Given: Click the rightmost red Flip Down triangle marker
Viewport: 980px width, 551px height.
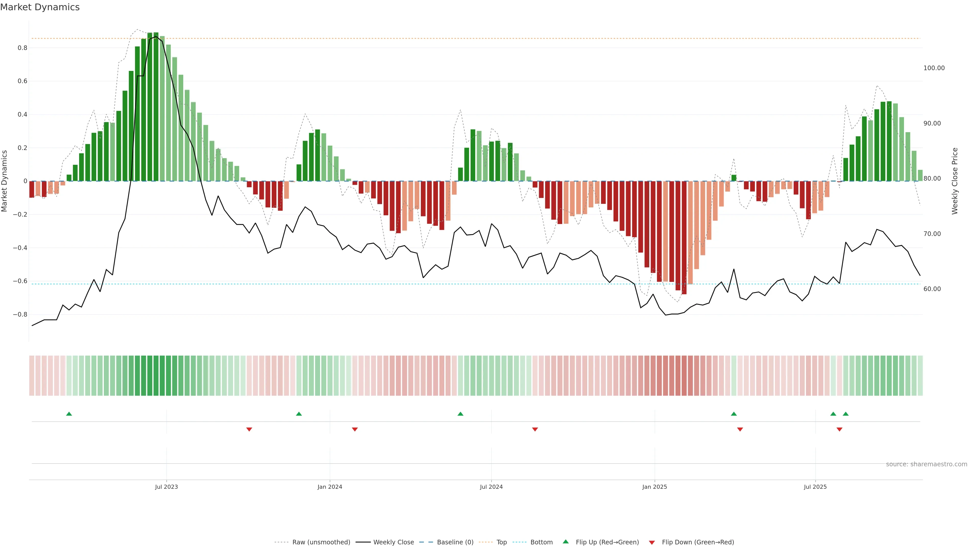Looking at the screenshot, I should pos(840,429).
